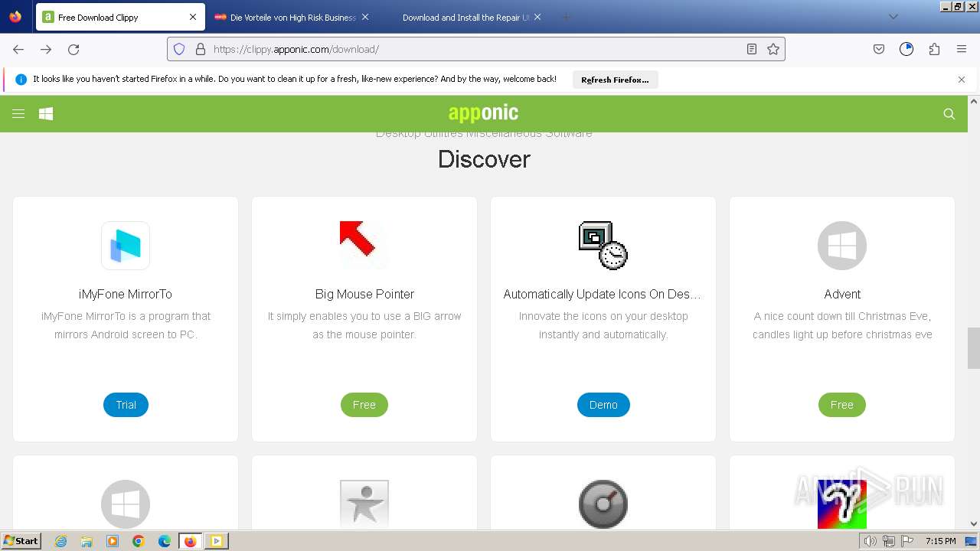This screenshot has width=980, height=551.
Task: Toggle reader view
Action: point(752,49)
